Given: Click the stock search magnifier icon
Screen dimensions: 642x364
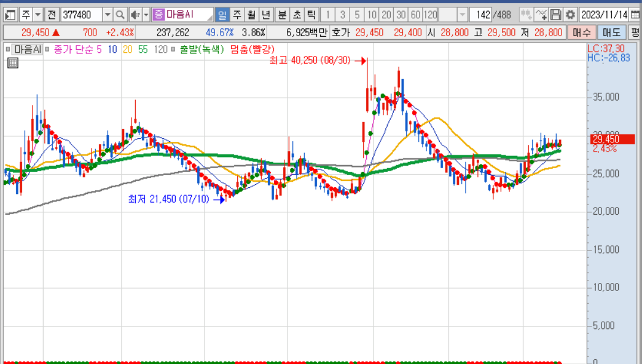Looking at the screenshot, I should [x=120, y=14].
